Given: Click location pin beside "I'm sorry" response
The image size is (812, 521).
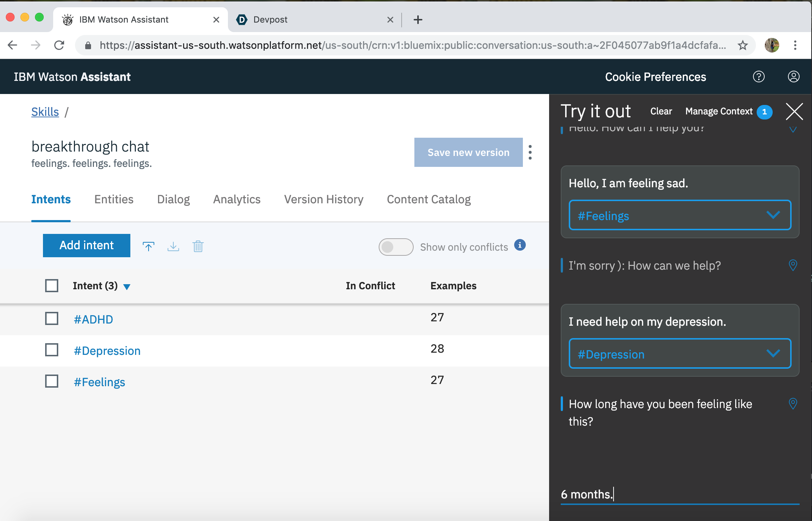Looking at the screenshot, I should (x=793, y=265).
